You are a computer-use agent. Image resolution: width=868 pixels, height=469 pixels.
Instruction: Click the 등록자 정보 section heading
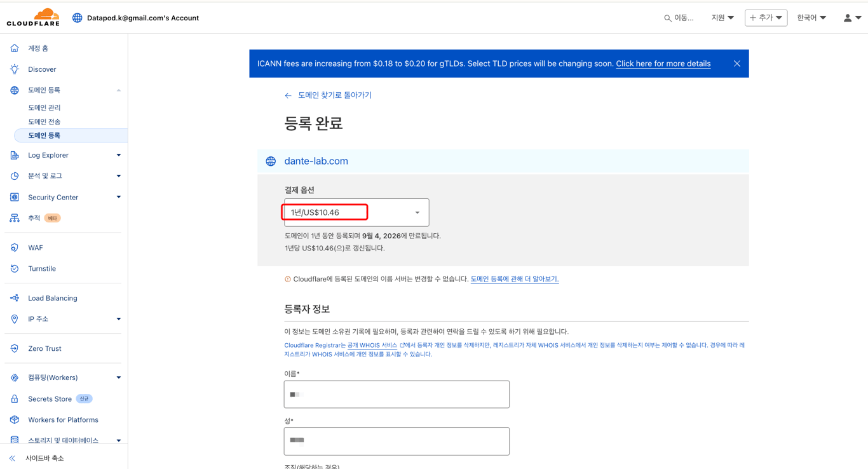tap(307, 309)
